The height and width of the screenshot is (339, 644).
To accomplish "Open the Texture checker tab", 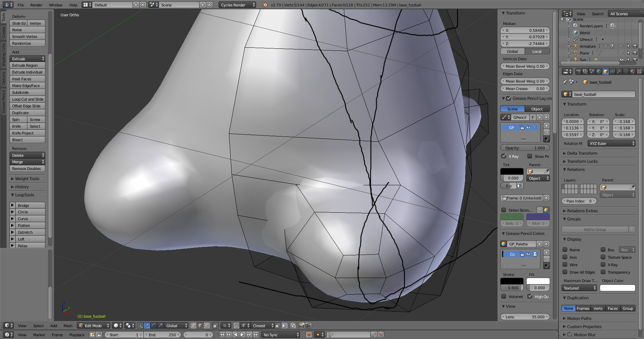I will (639, 71).
